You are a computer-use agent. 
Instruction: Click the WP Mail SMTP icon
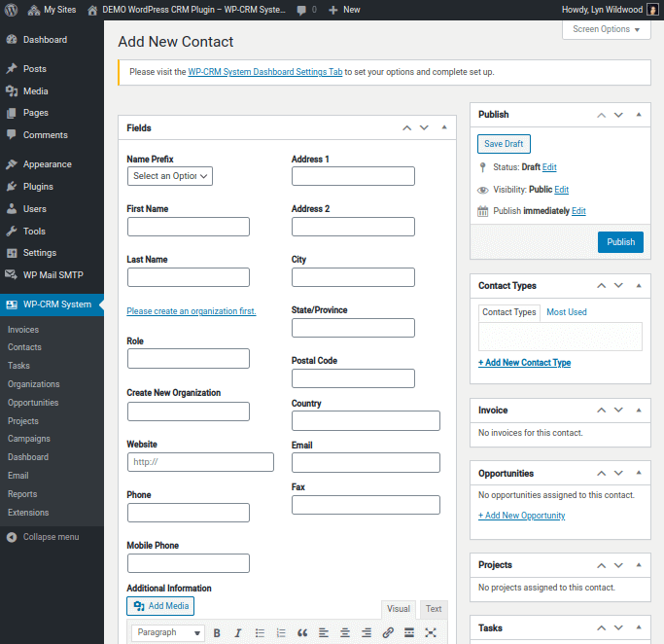(12, 275)
